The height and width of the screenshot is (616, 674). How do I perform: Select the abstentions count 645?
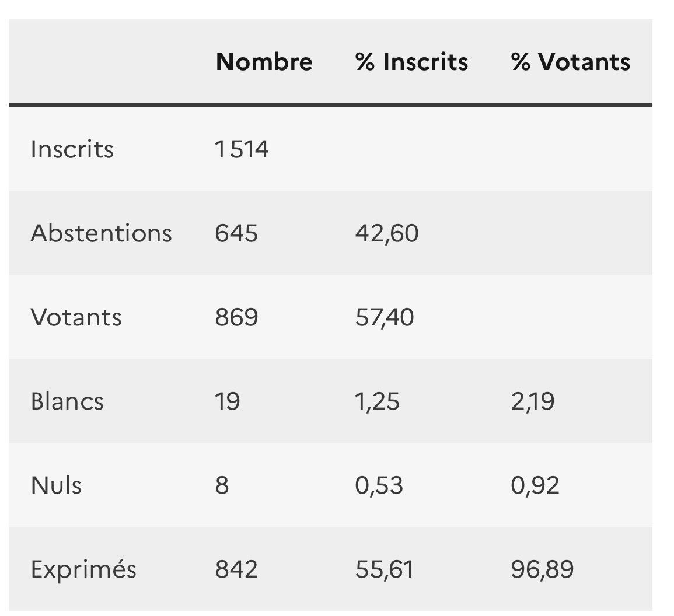[236, 233]
